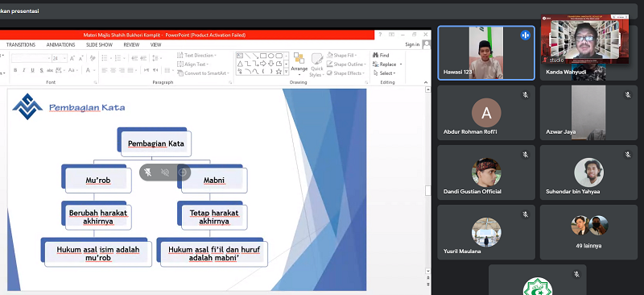The width and height of the screenshot is (644, 295).
Task: Select the 5-Point Star shape
Action: (x=279, y=72)
